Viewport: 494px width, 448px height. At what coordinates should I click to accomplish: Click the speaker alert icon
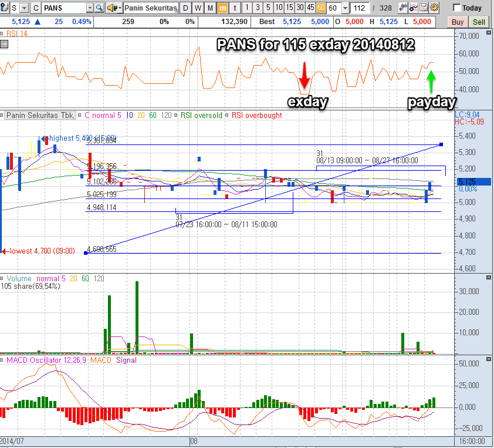[111, 8]
